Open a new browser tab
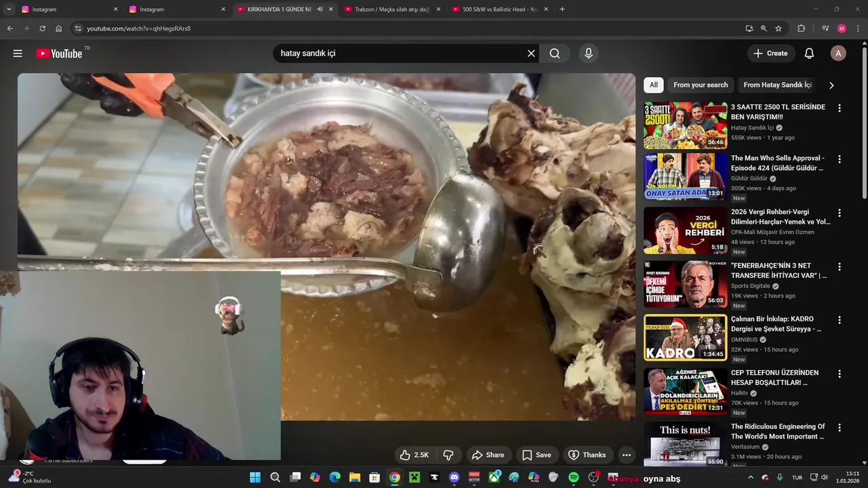 tap(562, 9)
